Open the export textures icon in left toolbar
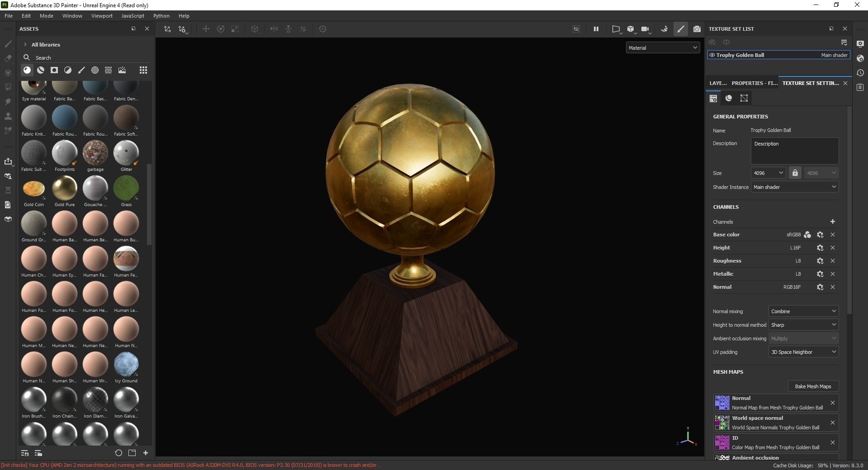Viewport: 868px width, 470px height. tap(8, 161)
